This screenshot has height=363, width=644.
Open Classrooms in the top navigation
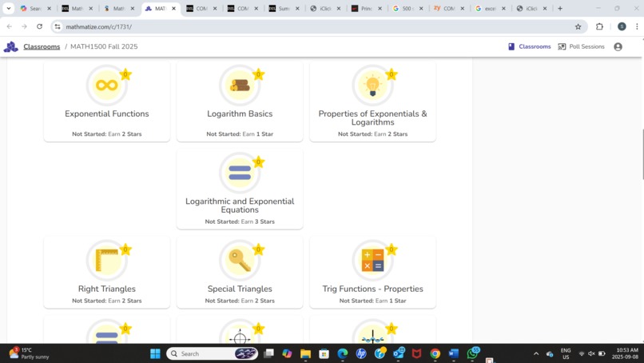[530, 47]
